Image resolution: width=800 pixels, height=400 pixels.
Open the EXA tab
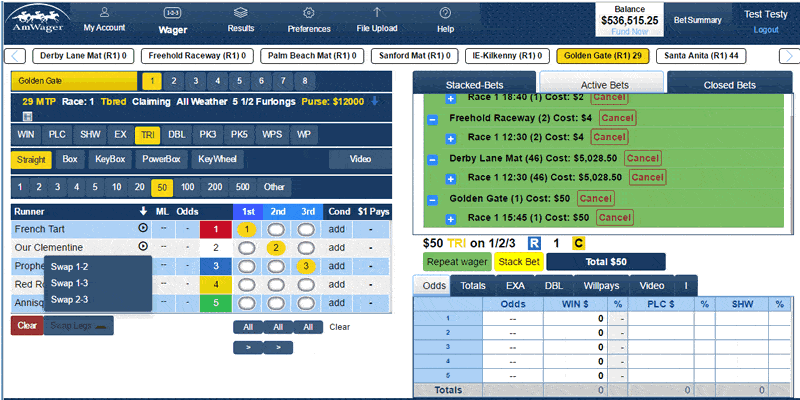click(x=515, y=286)
